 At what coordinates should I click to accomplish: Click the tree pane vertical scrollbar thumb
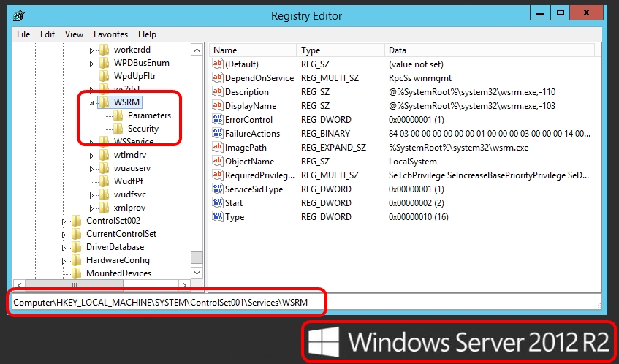click(x=197, y=257)
